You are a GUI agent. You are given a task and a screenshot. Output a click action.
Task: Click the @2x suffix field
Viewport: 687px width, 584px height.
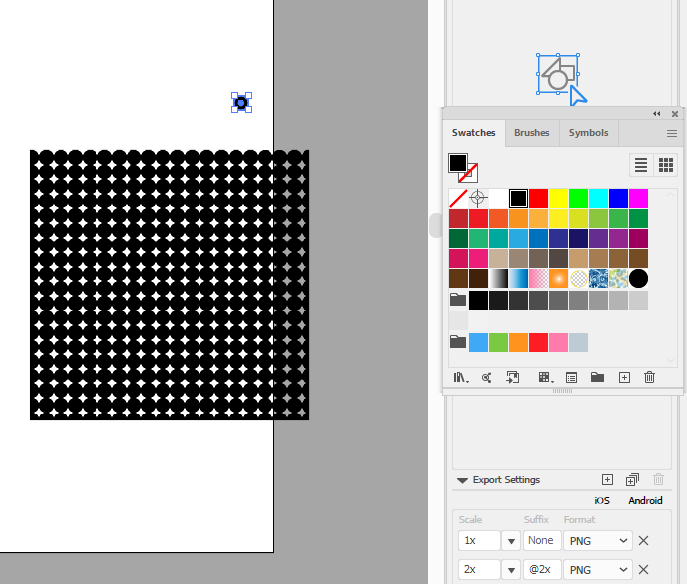tap(542, 570)
